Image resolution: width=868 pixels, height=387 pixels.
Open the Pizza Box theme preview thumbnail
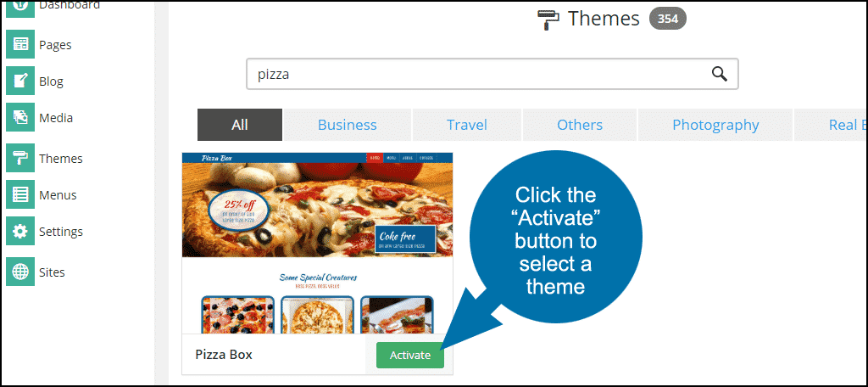point(317,244)
